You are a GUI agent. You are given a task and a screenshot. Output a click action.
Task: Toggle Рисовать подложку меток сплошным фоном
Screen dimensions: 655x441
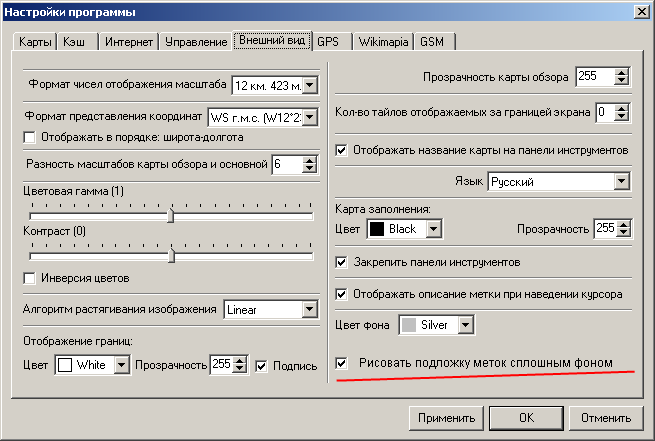point(342,362)
